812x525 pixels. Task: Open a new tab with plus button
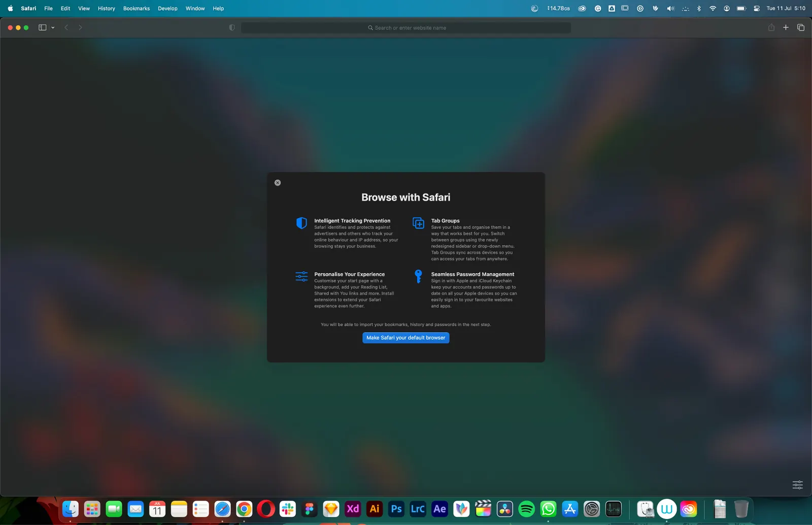click(786, 27)
